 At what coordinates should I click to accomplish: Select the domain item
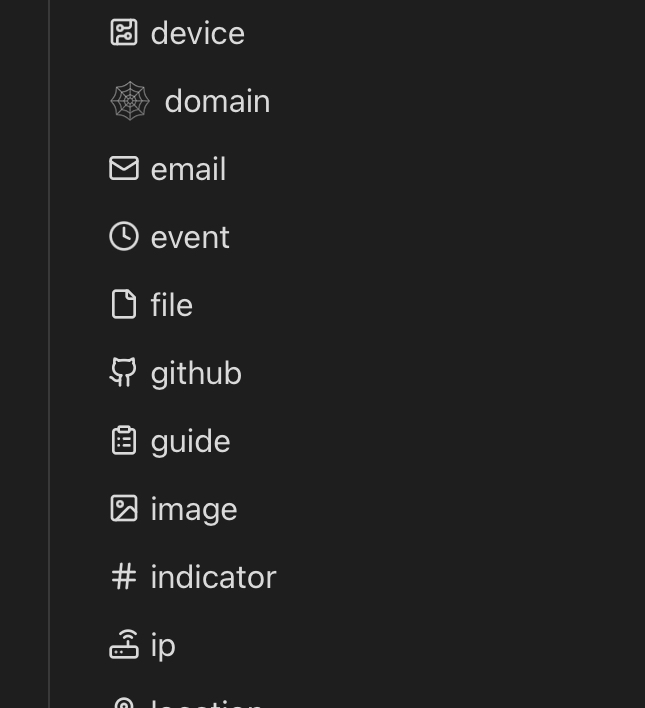coord(217,101)
